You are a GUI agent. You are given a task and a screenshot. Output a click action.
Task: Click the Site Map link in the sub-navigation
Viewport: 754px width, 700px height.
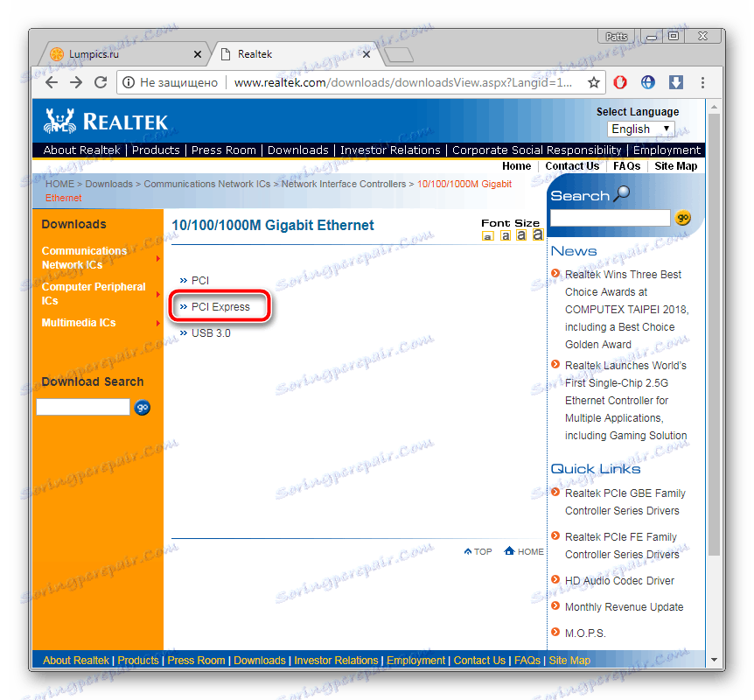coord(675,166)
